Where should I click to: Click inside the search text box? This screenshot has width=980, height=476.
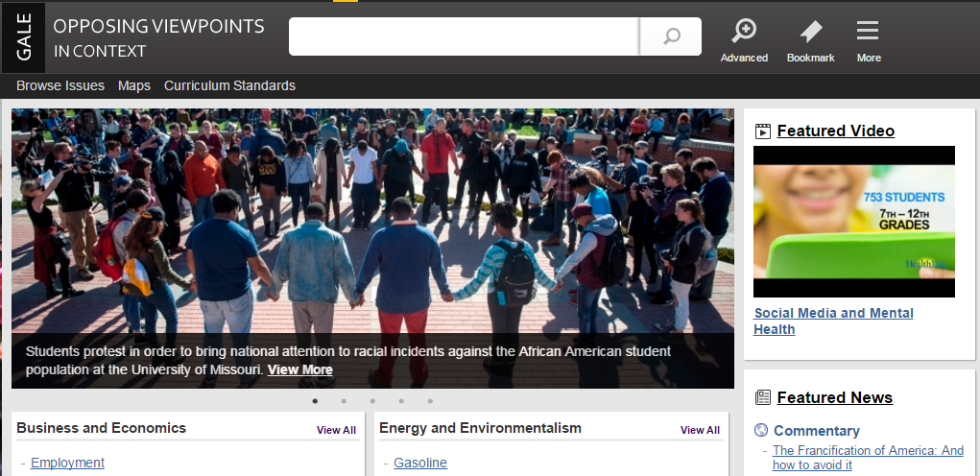click(464, 36)
